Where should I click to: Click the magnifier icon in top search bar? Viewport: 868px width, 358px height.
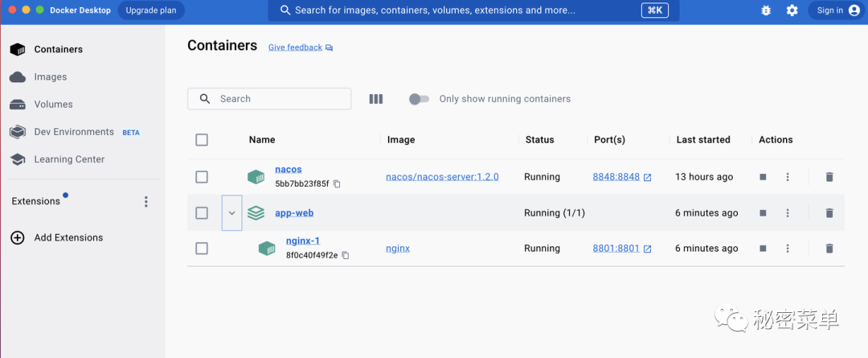(285, 10)
